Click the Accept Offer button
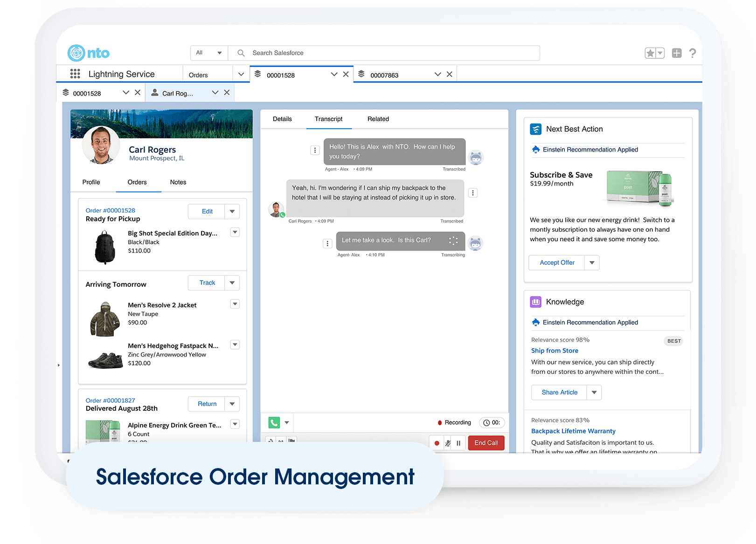Viewport: 756px width, 544px height. tap(557, 262)
